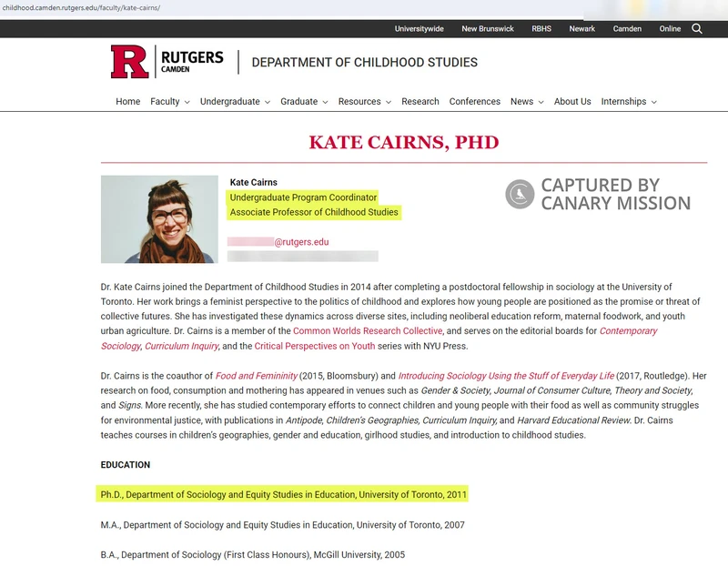Image resolution: width=728 pixels, height=566 pixels.
Task: Click New Brunswick in top bar
Action: coord(488,29)
